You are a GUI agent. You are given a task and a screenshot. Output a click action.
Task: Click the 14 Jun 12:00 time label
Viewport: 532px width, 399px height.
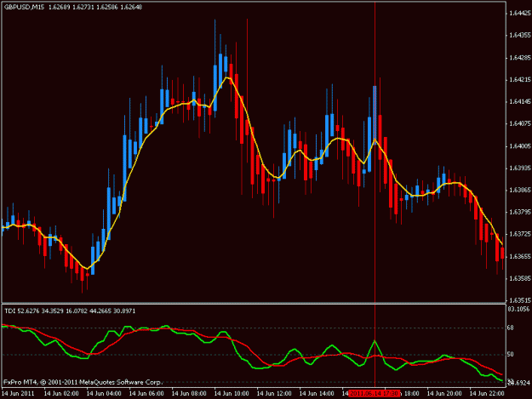[x=274, y=394]
